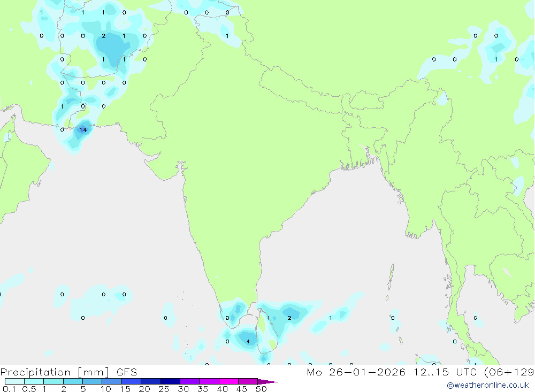
Task: Click the 15–20 mm royal blue legend swatch
Action: [131, 381]
